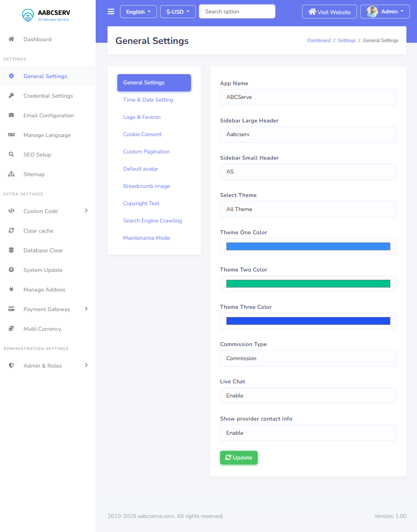This screenshot has width=417, height=532.
Task: Click the green Update button
Action: 239,457
